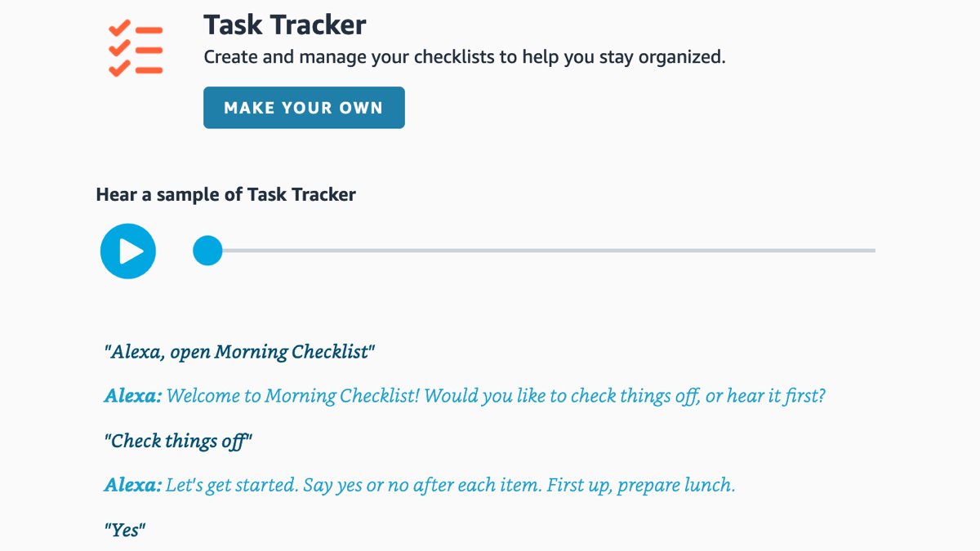Click the middle of the audio seek bar

click(x=539, y=251)
